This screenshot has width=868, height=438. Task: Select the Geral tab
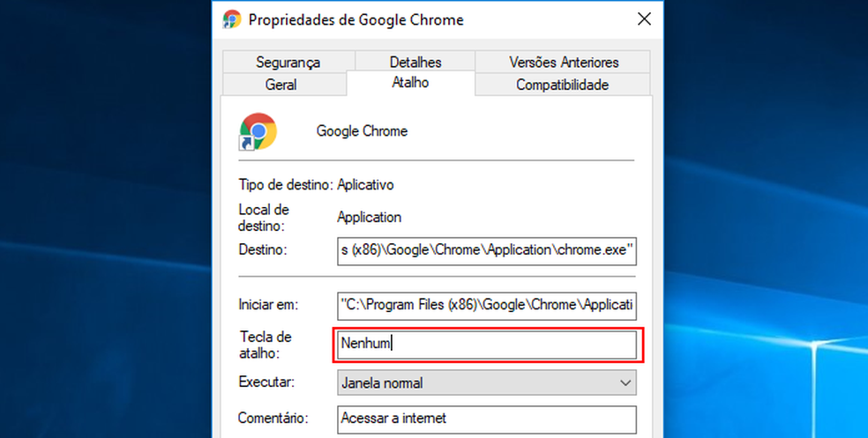pyautogui.click(x=281, y=85)
